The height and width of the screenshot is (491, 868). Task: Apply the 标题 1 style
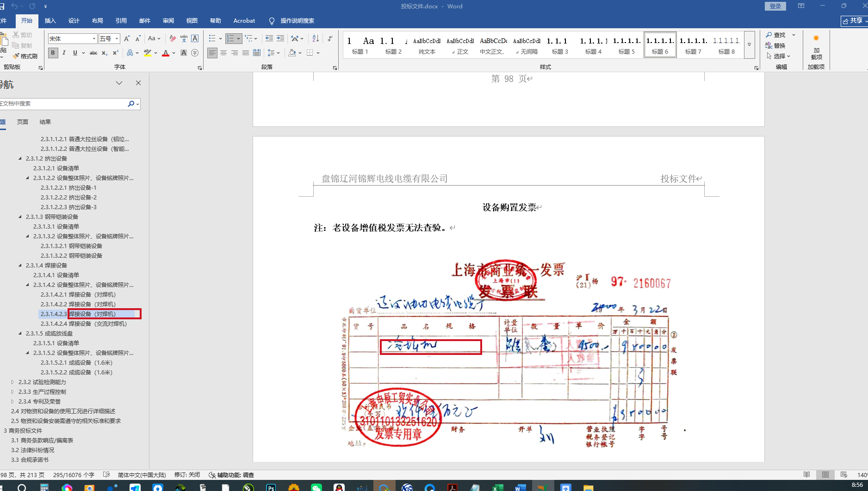click(360, 45)
